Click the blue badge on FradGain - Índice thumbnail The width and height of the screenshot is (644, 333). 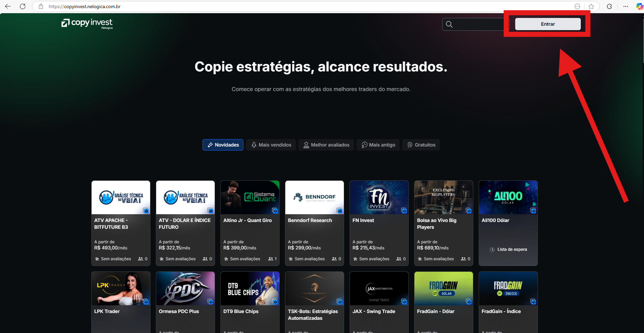533,302
